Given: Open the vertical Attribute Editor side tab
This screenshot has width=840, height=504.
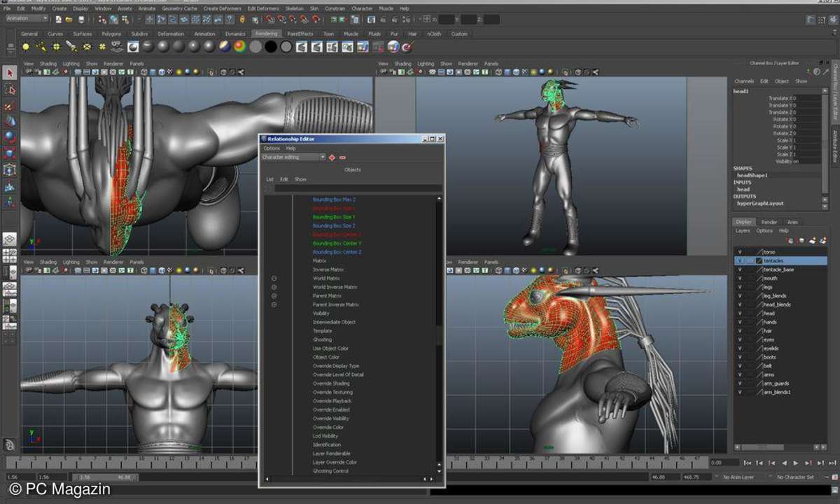Looking at the screenshot, I should click(835, 147).
